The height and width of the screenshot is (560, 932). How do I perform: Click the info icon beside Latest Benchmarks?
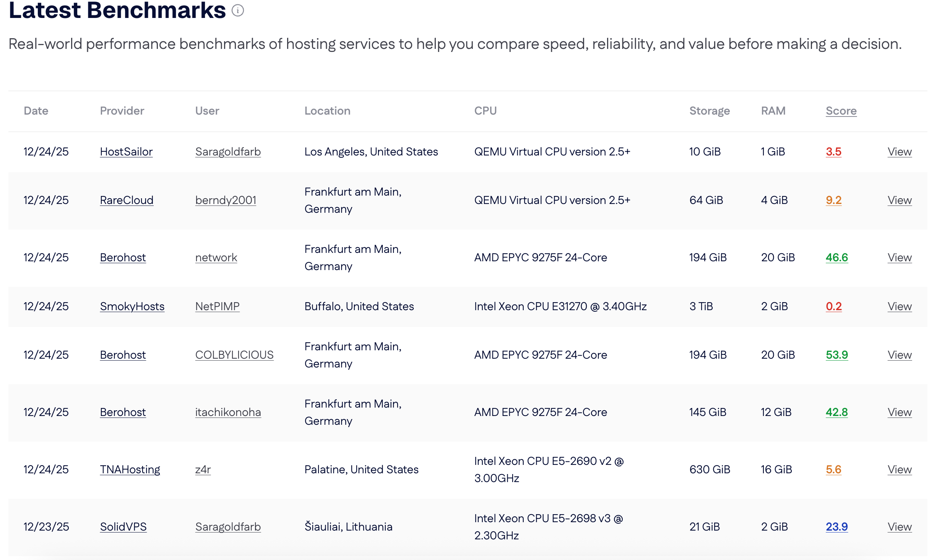(x=237, y=11)
